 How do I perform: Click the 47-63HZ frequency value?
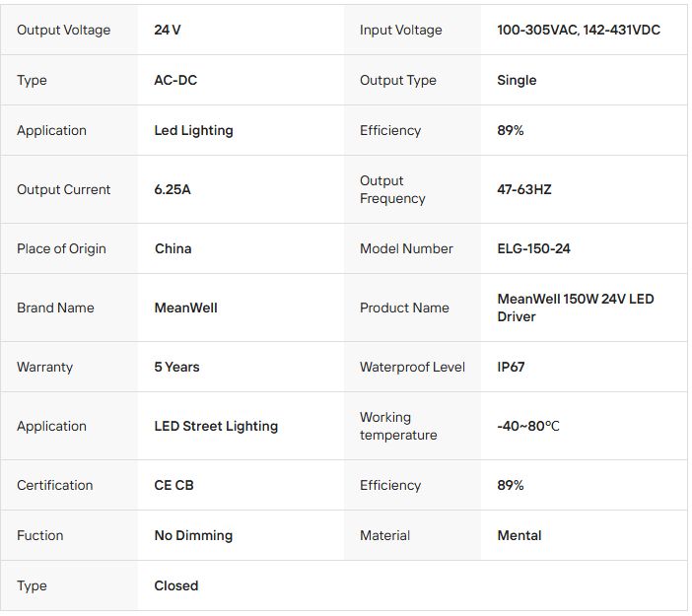click(524, 189)
